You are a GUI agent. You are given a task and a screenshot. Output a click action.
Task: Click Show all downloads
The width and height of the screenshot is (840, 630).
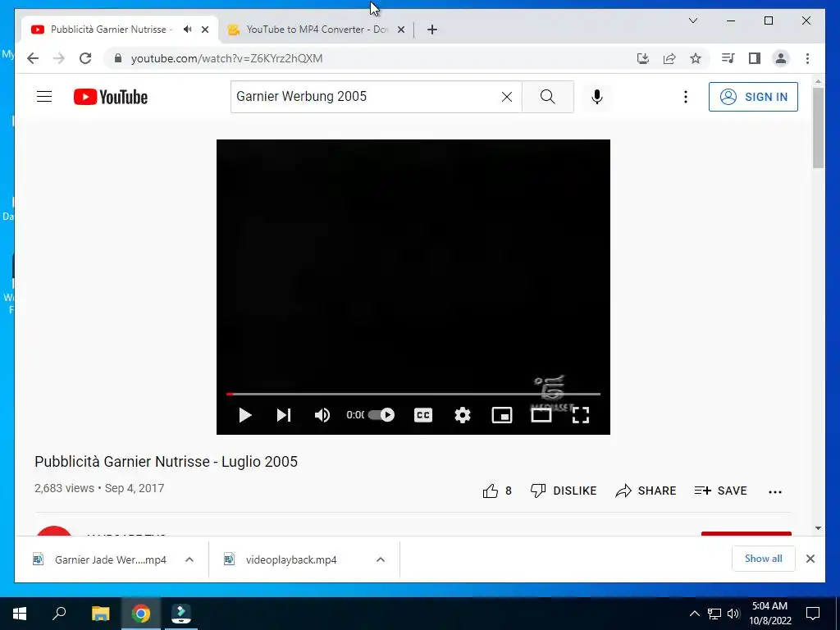click(764, 559)
